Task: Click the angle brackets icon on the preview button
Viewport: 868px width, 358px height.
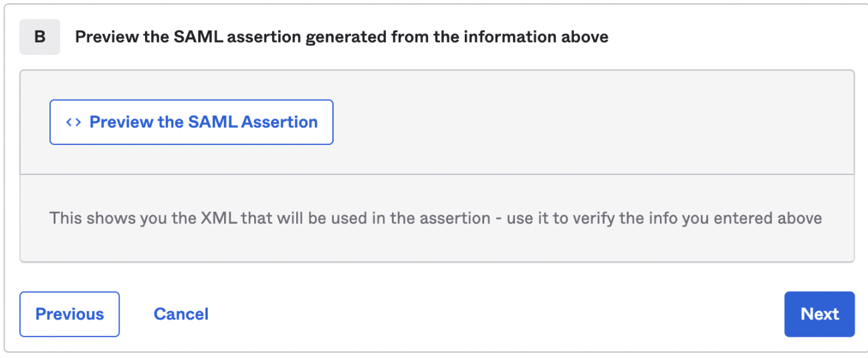Action: coord(74,122)
